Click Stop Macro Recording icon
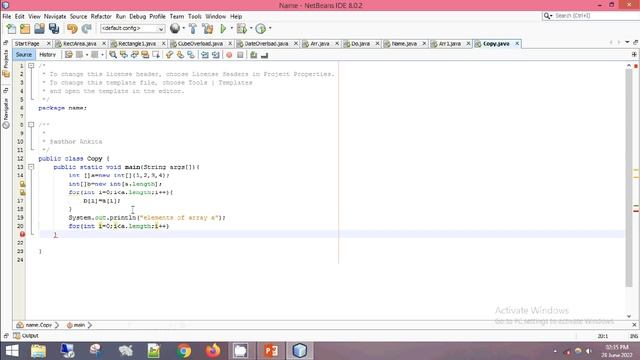This screenshot has width=640, height=360. click(x=240, y=55)
